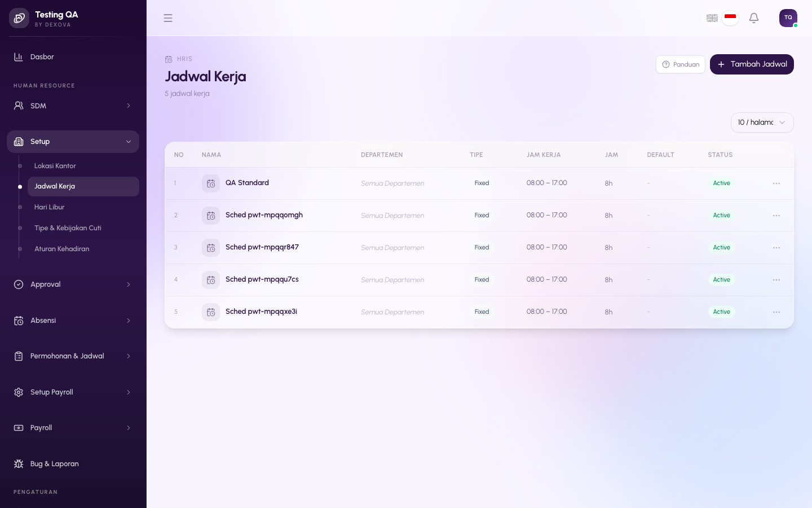Image resolution: width=812 pixels, height=508 pixels.
Task: Collapse the Setup menu chevron
Action: click(129, 142)
